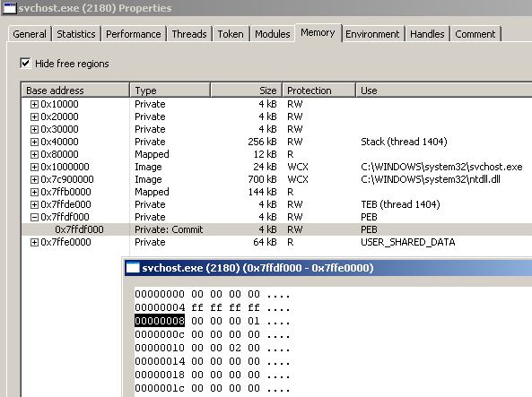Screen dimensions: 532x397
Task: Click byte 01 in the 00000008 row
Action: (254, 321)
